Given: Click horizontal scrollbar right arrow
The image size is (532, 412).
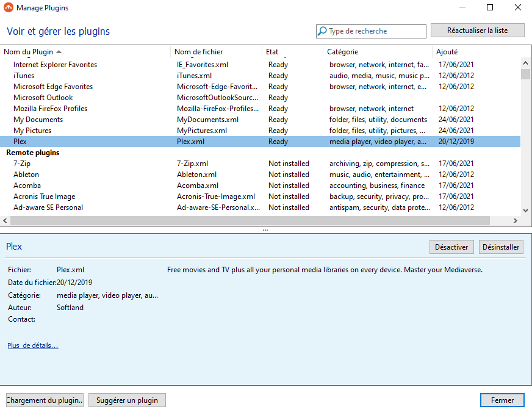Looking at the screenshot, I should pyautogui.click(x=516, y=220).
